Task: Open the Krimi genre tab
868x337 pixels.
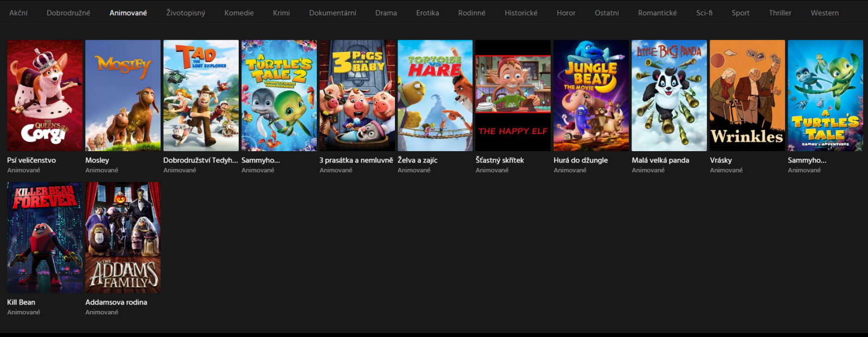Action: (282, 12)
